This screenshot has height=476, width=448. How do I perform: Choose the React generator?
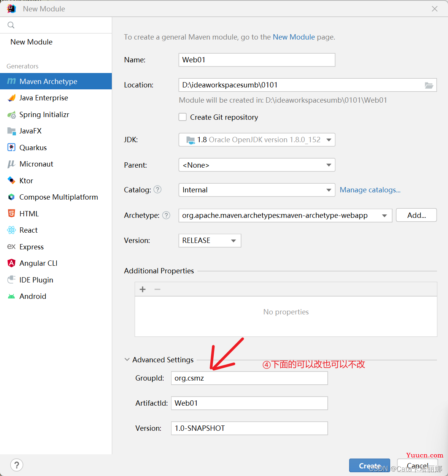click(56, 230)
